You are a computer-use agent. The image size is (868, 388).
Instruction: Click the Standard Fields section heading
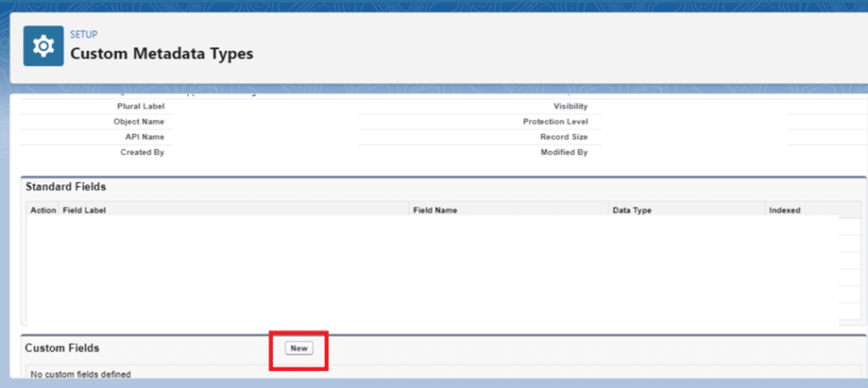pos(65,186)
